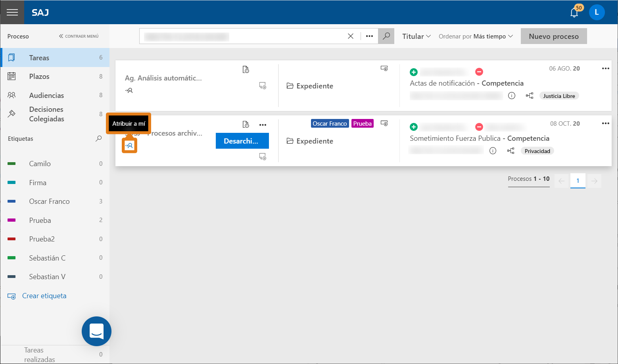Click the Nuevo proceso button
This screenshot has height=364, width=618.
[554, 36]
